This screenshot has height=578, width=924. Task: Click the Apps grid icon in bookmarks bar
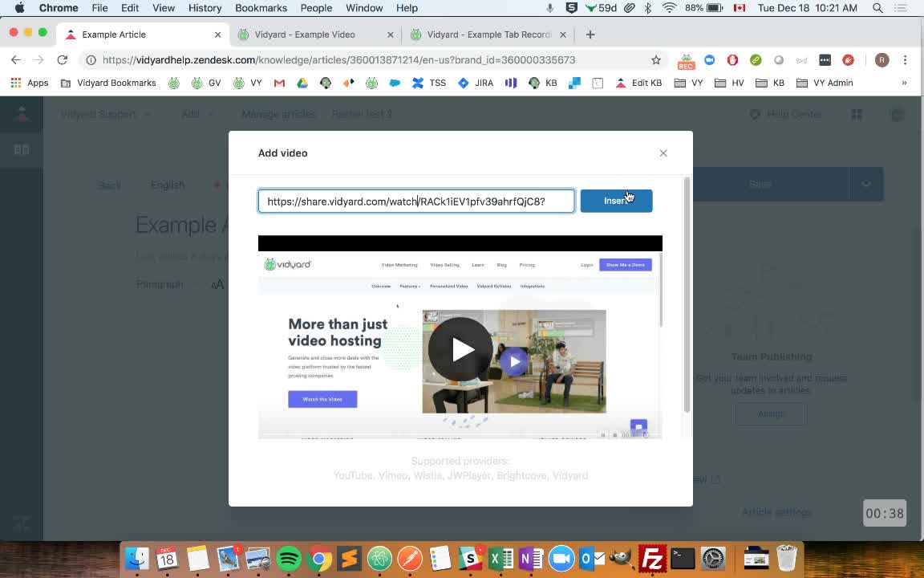(15, 83)
